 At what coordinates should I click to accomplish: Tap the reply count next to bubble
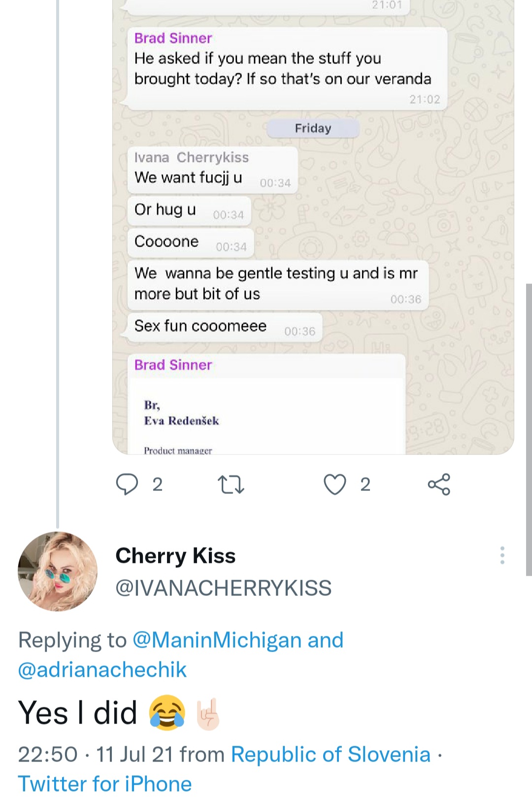[x=157, y=485]
